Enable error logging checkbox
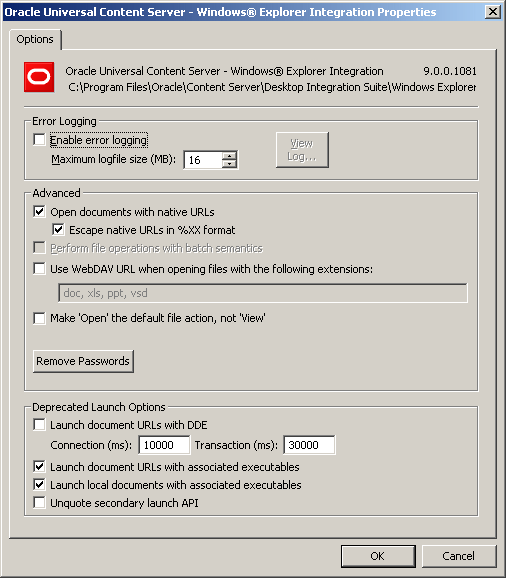This screenshot has width=506, height=578. coord(39,140)
